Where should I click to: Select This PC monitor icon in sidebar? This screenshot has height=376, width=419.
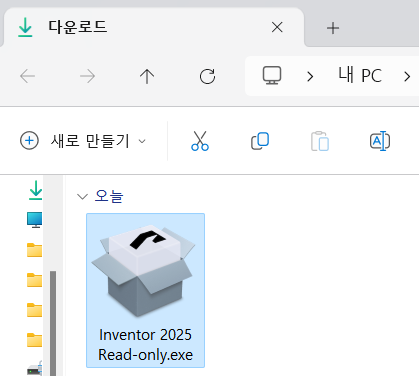click(35, 220)
